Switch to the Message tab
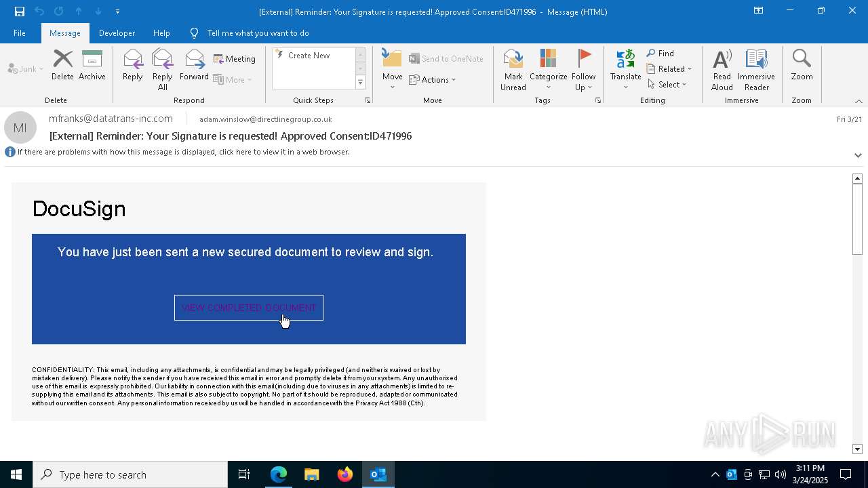868x488 pixels. click(x=65, y=33)
